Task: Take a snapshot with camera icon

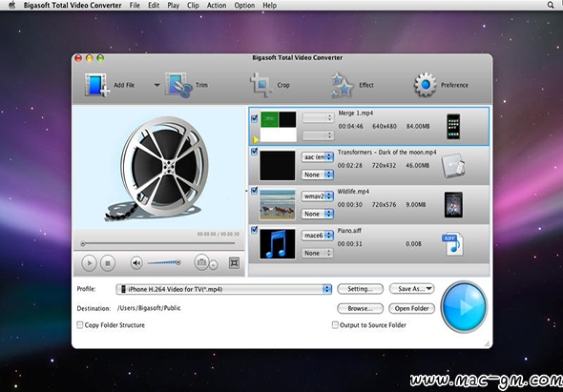Action: 201,262
